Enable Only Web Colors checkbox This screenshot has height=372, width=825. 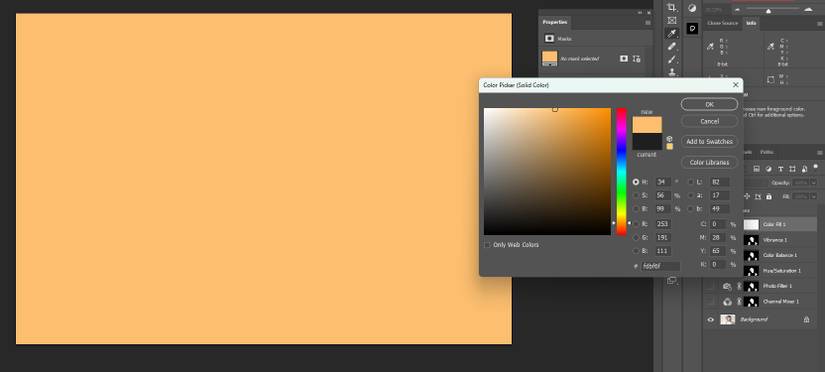click(487, 245)
